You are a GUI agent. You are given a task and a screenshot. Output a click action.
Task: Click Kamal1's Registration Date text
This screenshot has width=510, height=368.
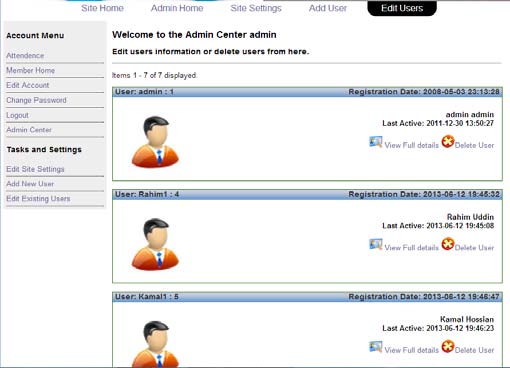point(424,296)
